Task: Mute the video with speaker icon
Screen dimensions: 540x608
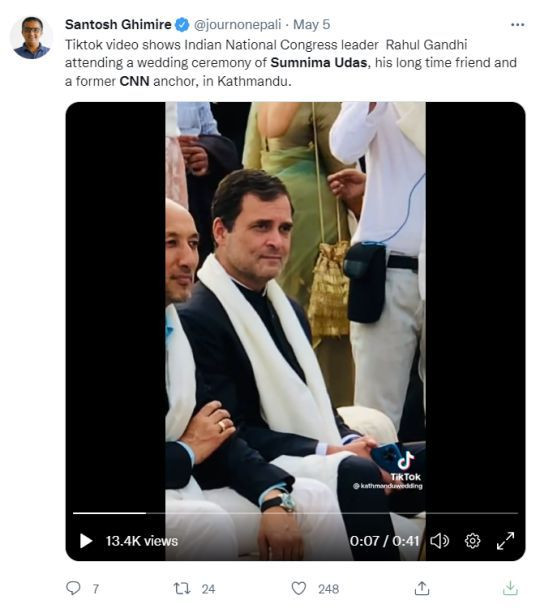Action: click(440, 541)
